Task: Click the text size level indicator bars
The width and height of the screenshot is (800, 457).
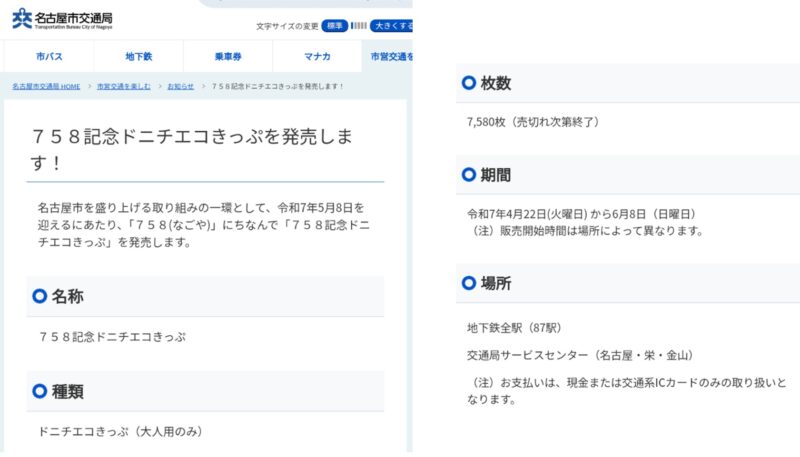Action: click(x=359, y=26)
